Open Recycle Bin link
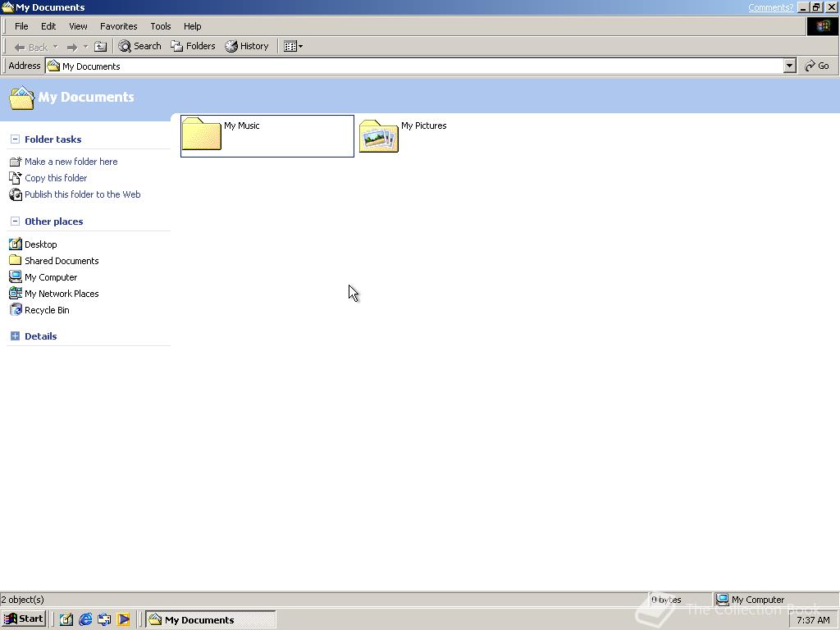 [47, 310]
